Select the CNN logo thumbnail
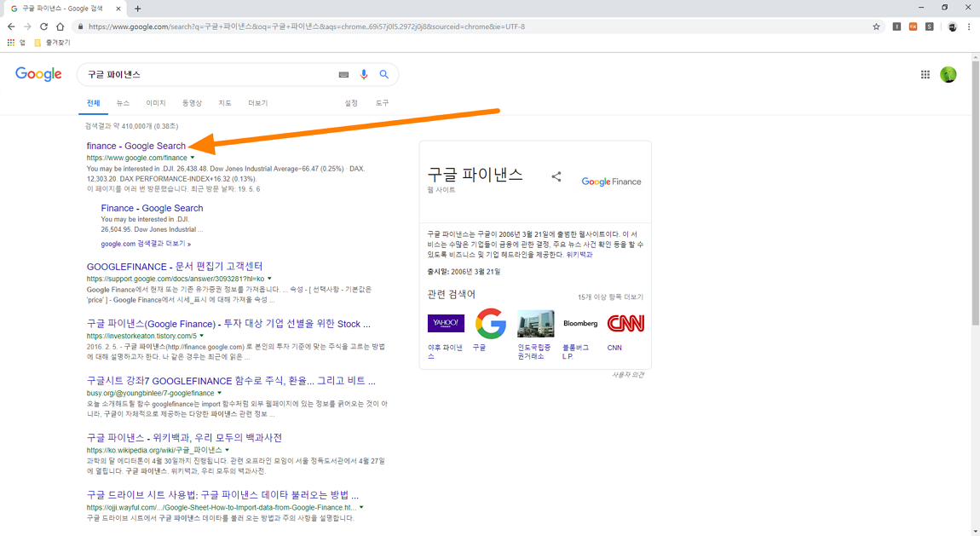This screenshot has width=980, height=536. pyautogui.click(x=625, y=324)
